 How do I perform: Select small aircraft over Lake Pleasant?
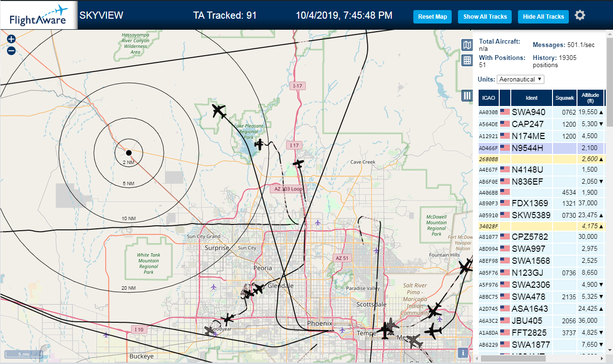tap(259, 144)
